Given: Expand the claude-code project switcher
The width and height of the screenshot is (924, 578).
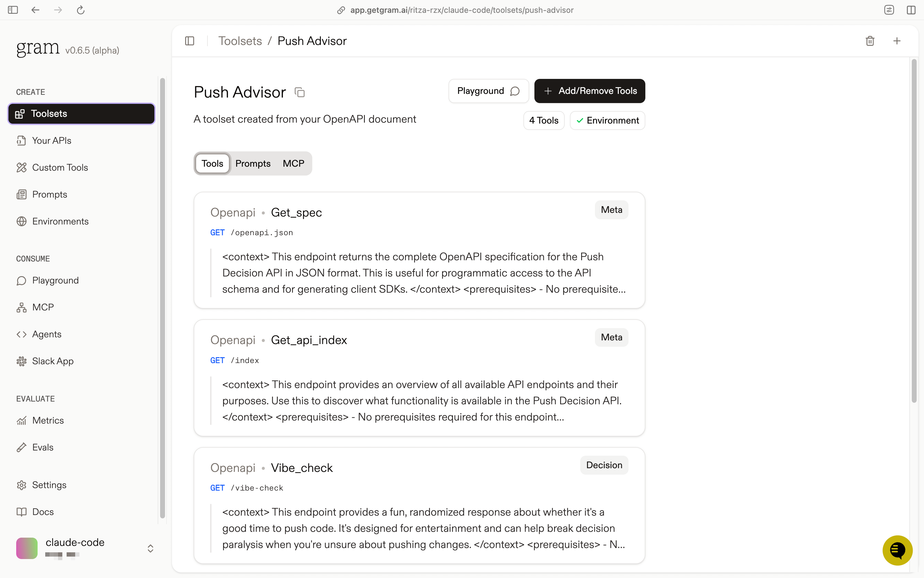Looking at the screenshot, I should [150, 548].
